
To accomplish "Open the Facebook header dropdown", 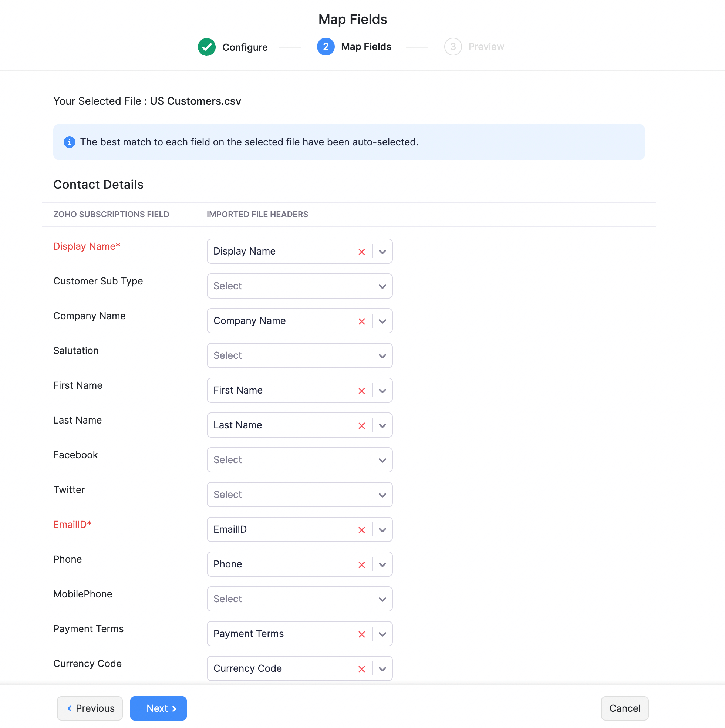I will pos(299,460).
